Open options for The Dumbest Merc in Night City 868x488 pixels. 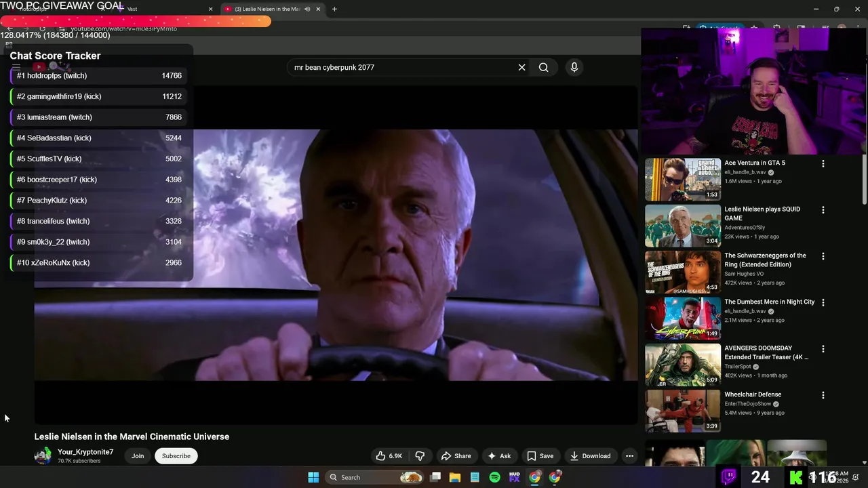coord(823,302)
